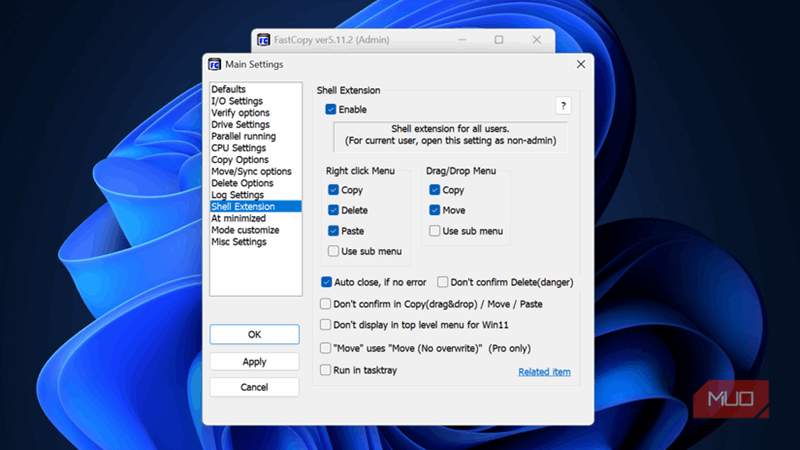Screen dimensions: 800x450
Task: Open CPU Settings category
Action: [x=256, y=148]
